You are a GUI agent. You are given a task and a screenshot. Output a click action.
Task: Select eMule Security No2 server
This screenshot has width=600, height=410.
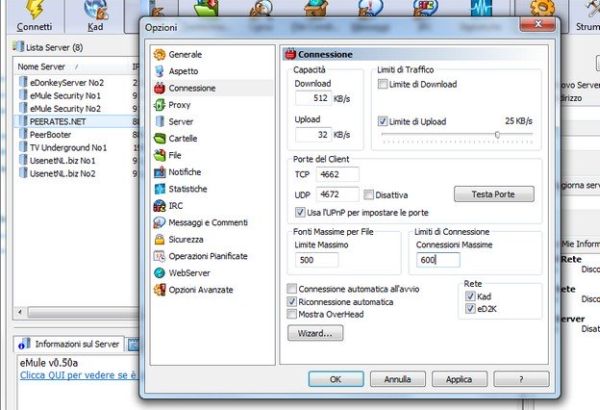coord(65,109)
